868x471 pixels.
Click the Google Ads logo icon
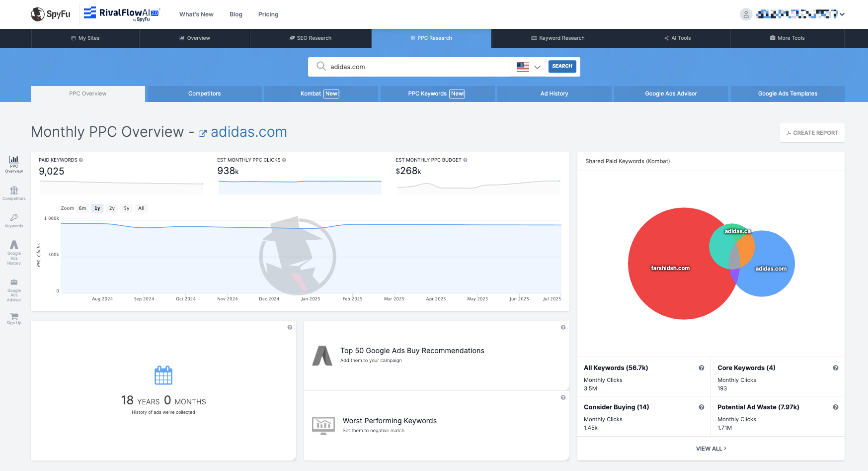click(x=322, y=356)
